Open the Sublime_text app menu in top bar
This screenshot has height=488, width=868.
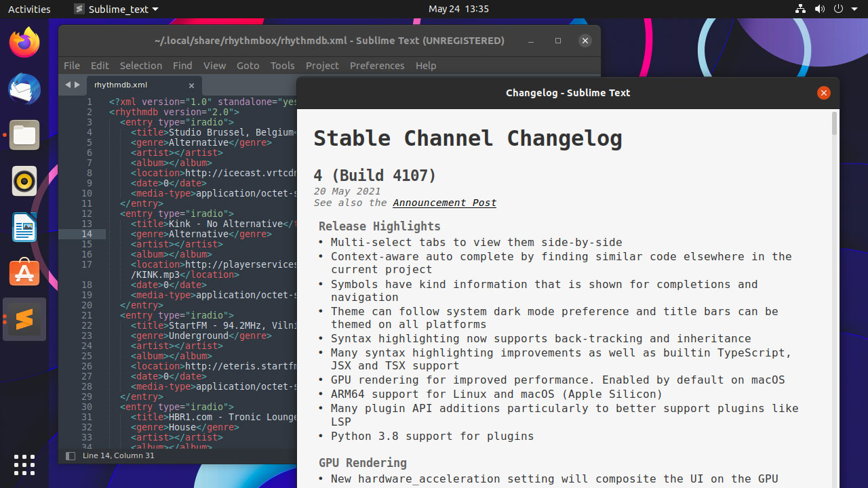coord(116,9)
